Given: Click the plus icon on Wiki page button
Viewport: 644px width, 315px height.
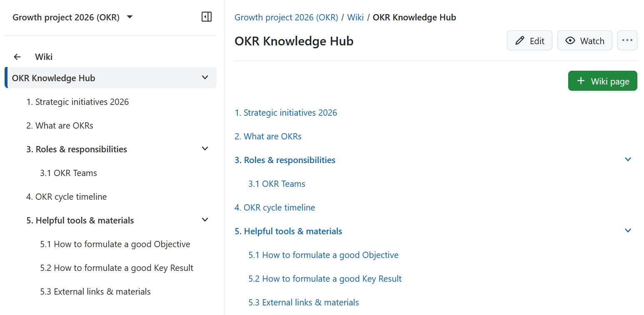Looking at the screenshot, I should click(581, 81).
